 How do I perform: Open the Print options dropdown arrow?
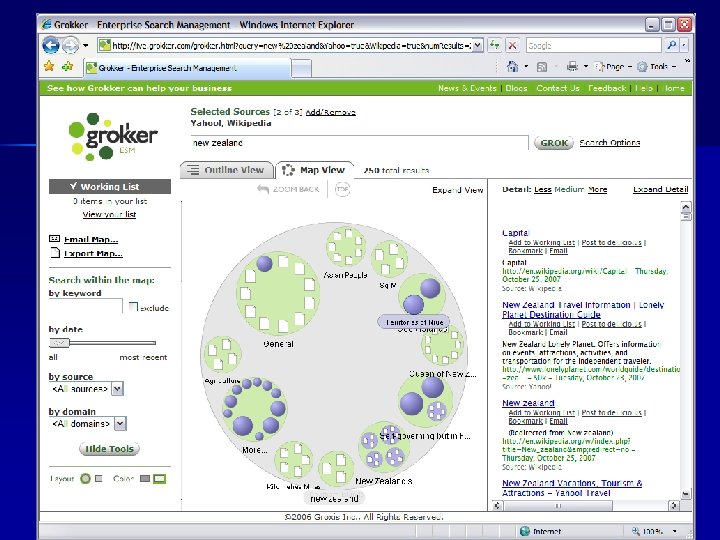coord(586,67)
